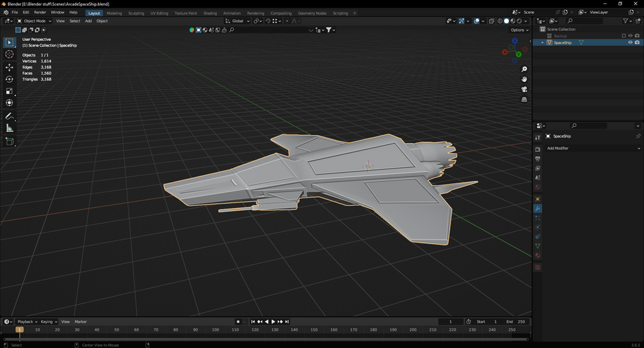Toggle proportional editing in header
Image resolution: width=644 pixels, height=348 pixels.
click(x=287, y=21)
